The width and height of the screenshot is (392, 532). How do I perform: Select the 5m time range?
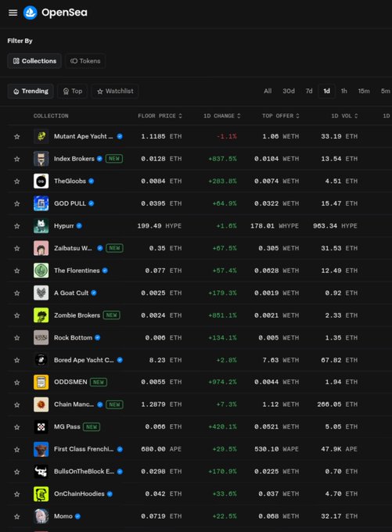(x=385, y=91)
